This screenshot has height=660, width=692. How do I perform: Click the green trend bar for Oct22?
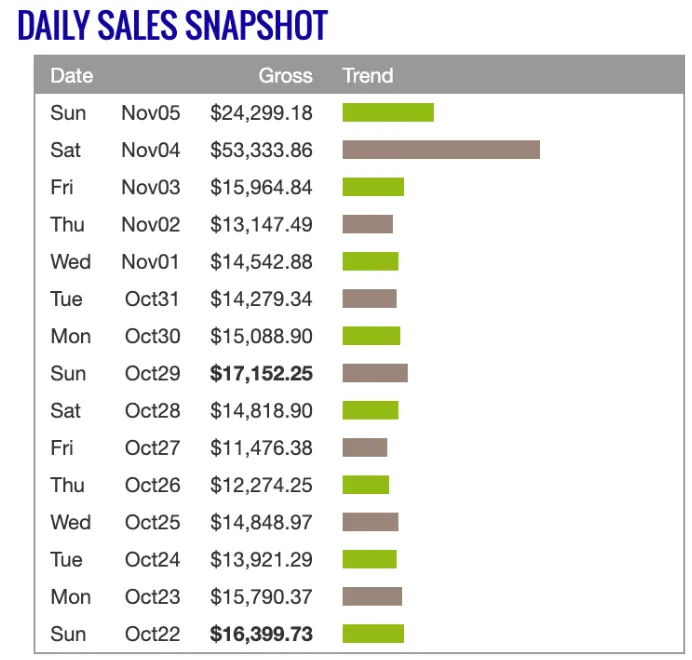[x=373, y=634]
